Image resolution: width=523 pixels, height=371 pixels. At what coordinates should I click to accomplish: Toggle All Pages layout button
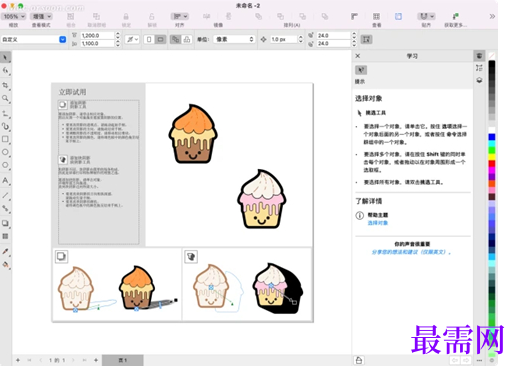click(x=175, y=39)
